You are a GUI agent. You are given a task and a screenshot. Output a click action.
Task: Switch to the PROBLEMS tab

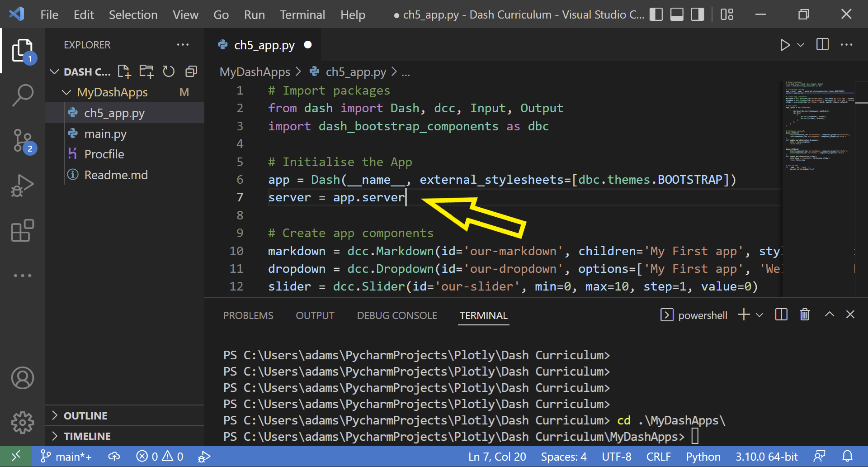click(248, 315)
